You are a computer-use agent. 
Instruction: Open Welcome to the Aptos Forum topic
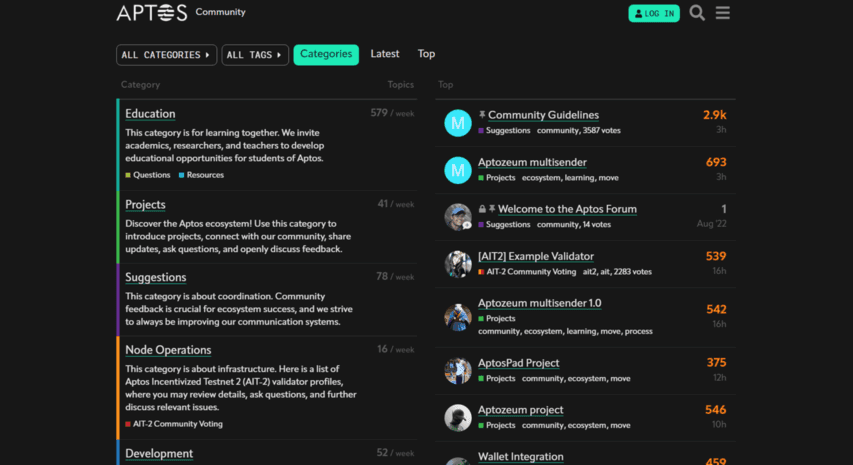(567, 209)
